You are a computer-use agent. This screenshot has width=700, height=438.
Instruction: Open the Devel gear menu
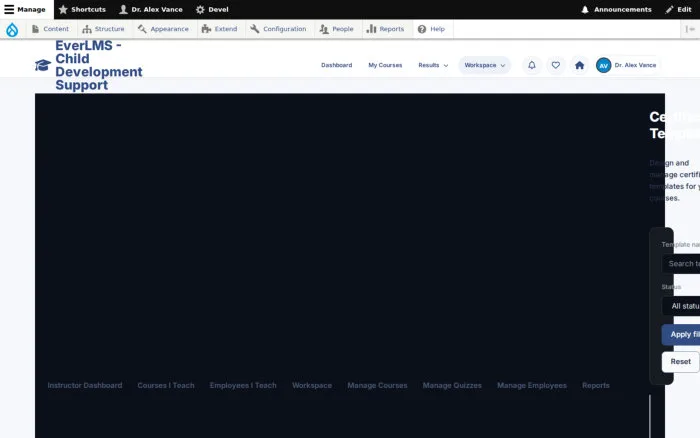[x=212, y=9]
